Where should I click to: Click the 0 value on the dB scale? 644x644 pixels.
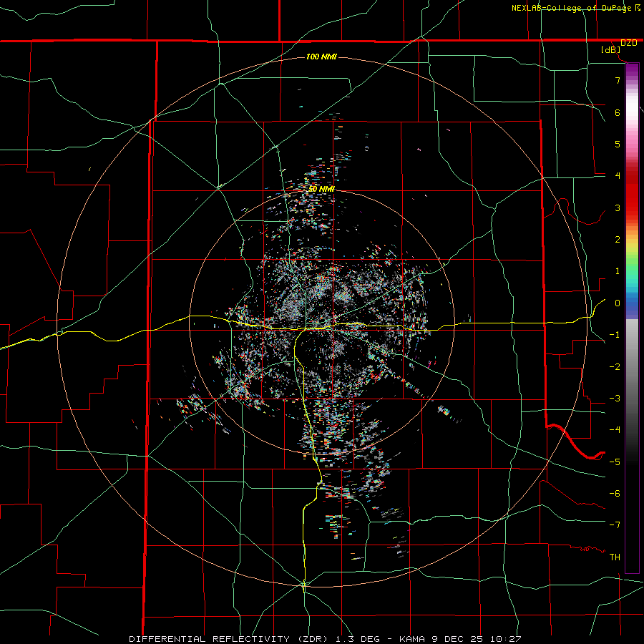coord(618,303)
